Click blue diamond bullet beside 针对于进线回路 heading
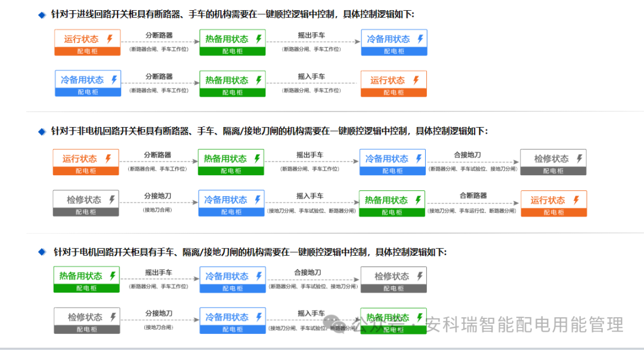Viewport: 644px width, 350px height. pos(42,15)
